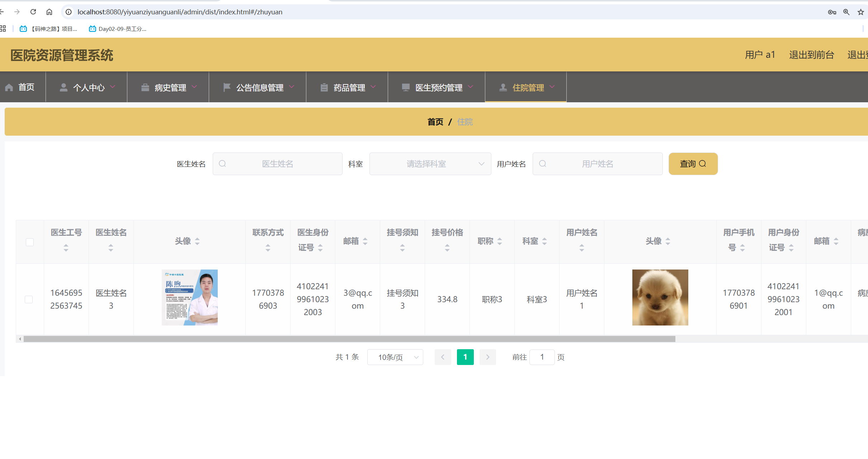This screenshot has width=868, height=459.
Task: Click sort arrows on 医生工号 column
Action: click(x=66, y=248)
